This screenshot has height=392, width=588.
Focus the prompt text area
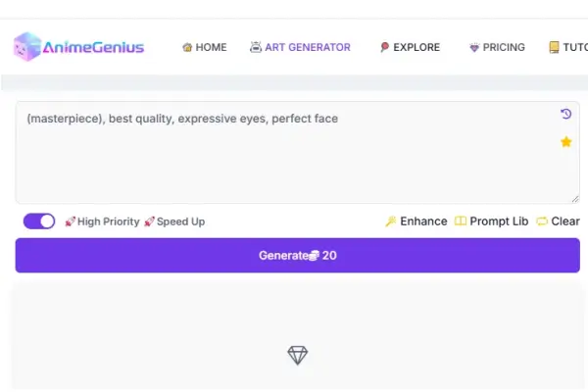297,152
